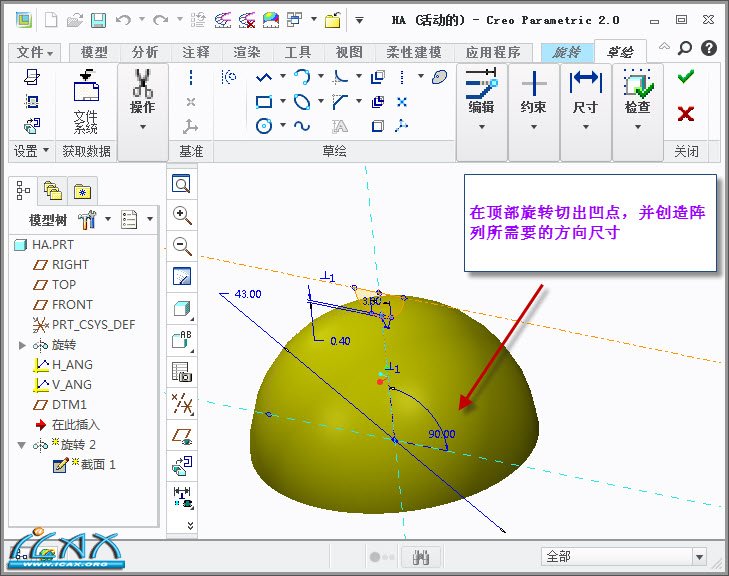Open the 全部 selection filter dropdown
This screenshot has width=729, height=576.
pyautogui.click(x=699, y=557)
